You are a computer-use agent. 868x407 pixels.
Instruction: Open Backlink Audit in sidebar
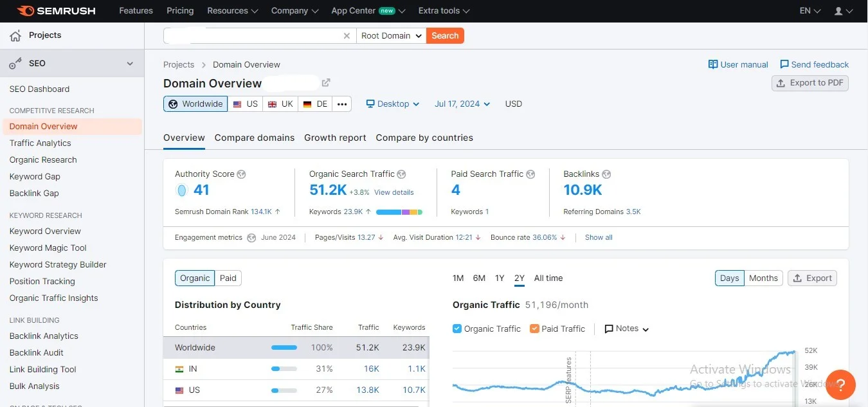[x=37, y=353]
